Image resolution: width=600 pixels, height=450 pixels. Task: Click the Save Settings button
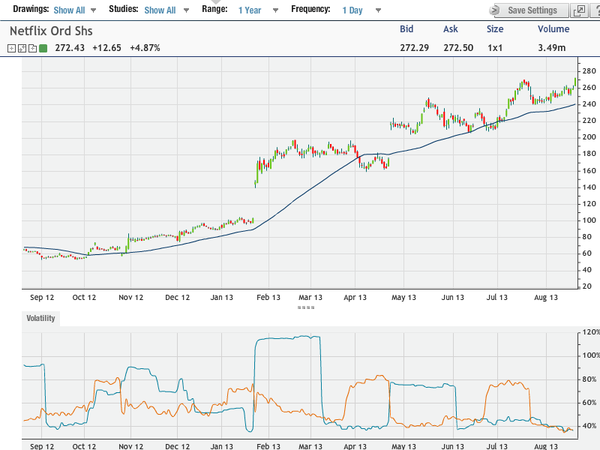(532, 10)
